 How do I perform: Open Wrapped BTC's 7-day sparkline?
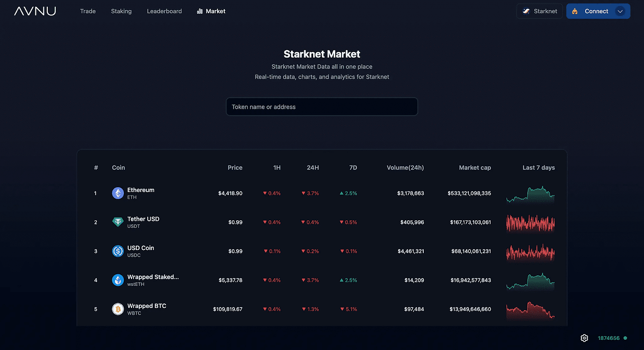[530, 310]
